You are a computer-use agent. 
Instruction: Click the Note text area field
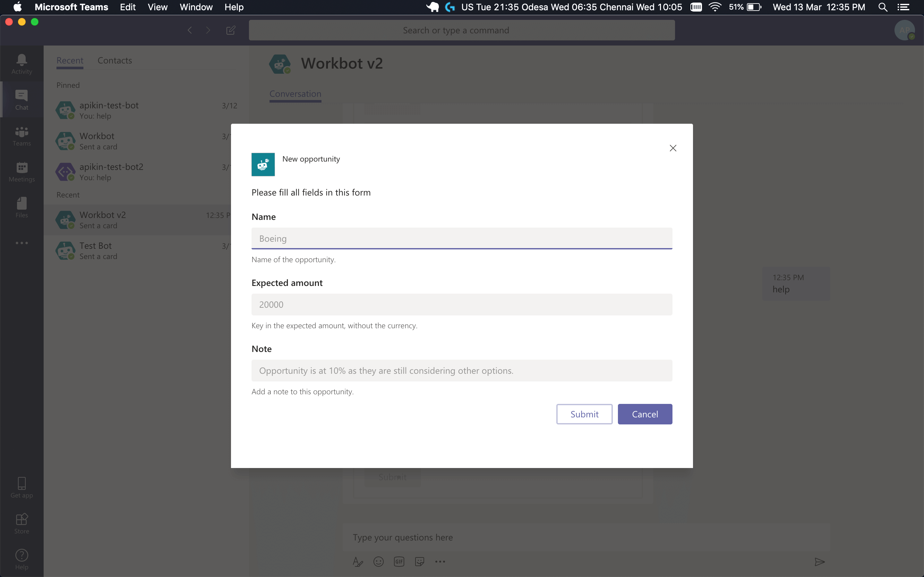461,370
